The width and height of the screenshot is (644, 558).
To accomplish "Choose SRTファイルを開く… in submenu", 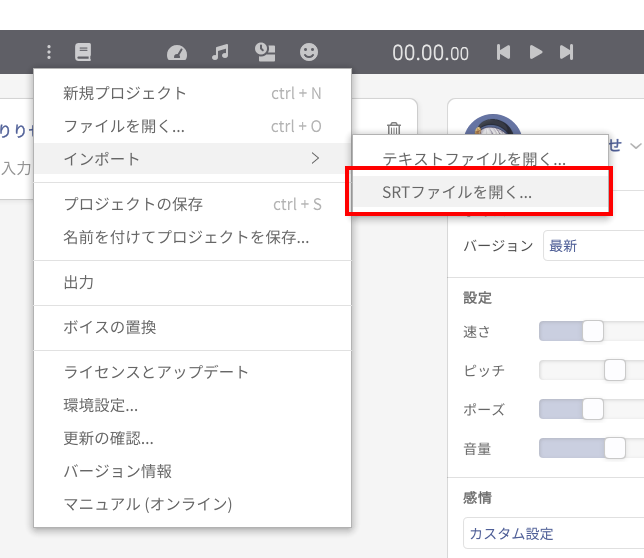I will coord(480,192).
